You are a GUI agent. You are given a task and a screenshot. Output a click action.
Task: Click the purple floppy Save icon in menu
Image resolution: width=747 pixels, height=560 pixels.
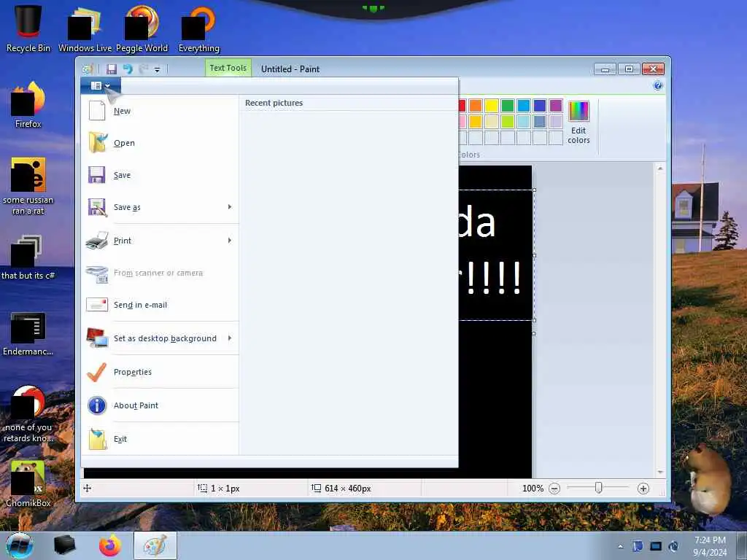pos(96,175)
